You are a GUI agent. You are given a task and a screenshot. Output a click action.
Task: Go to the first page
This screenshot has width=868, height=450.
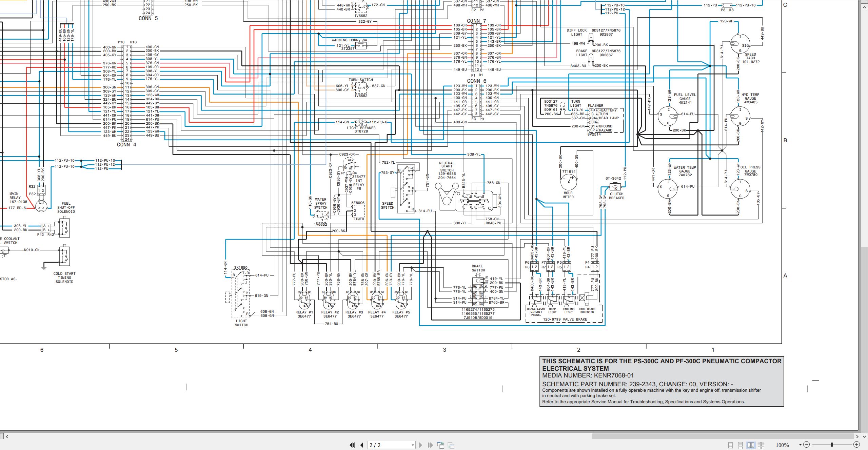(352, 445)
